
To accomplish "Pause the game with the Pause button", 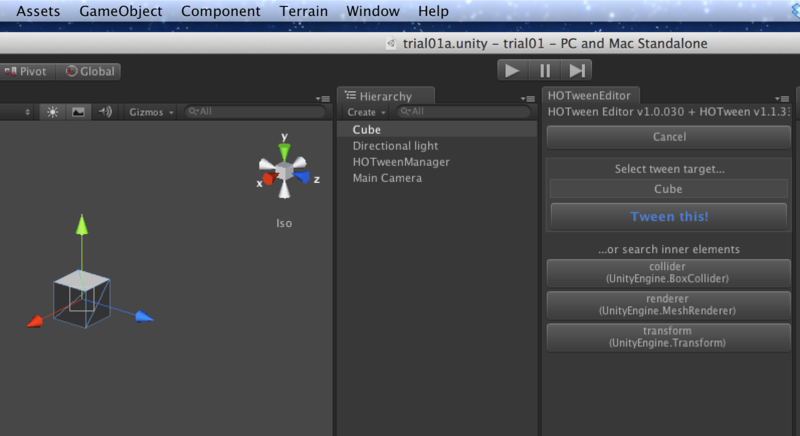I will 545,70.
